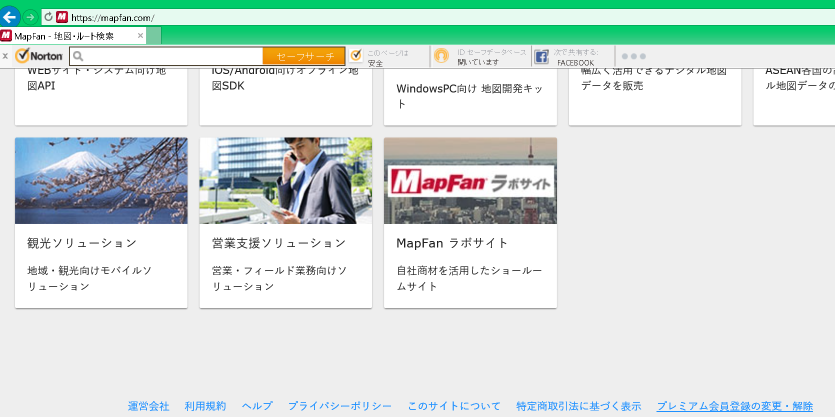The height and width of the screenshot is (417, 835).
Task: Open the 観光ソリューション title
Action: (x=82, y=243)
